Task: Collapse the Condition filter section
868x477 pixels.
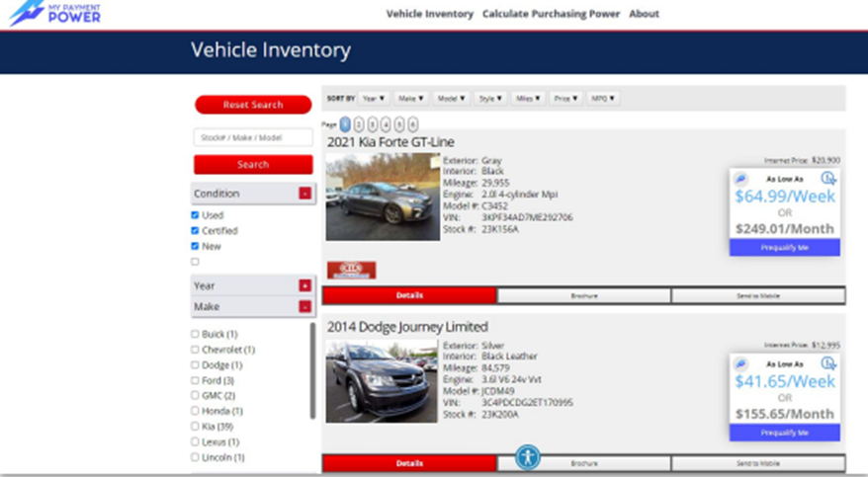Action: pos(305,193)
